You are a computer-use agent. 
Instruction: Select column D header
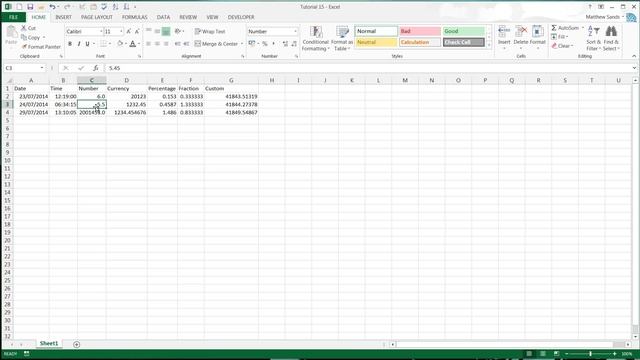127,80
